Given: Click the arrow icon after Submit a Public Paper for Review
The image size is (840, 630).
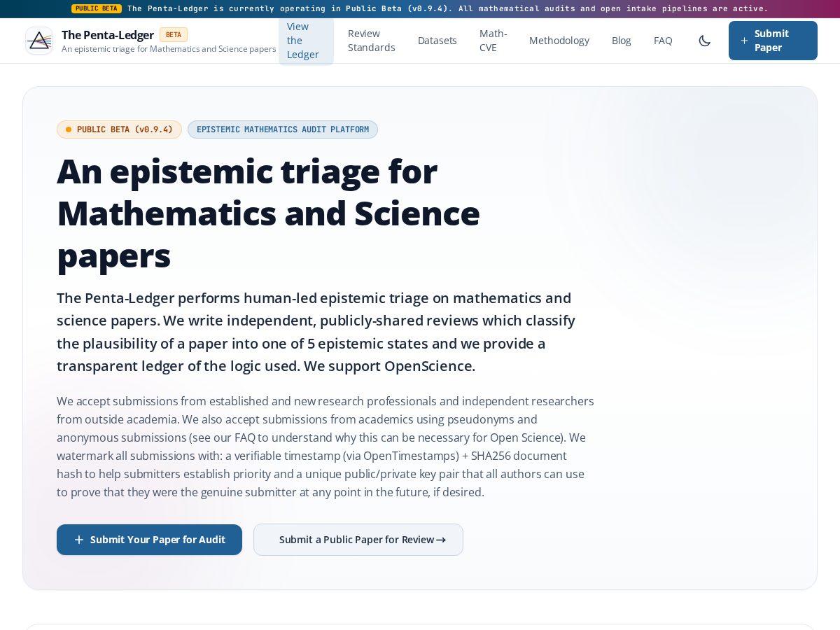Looking at the screenshot, I should tap(441, 540).
